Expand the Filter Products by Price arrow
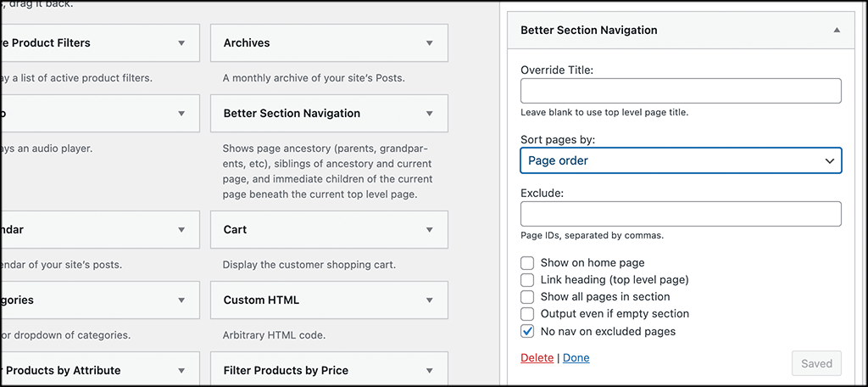 429,371
